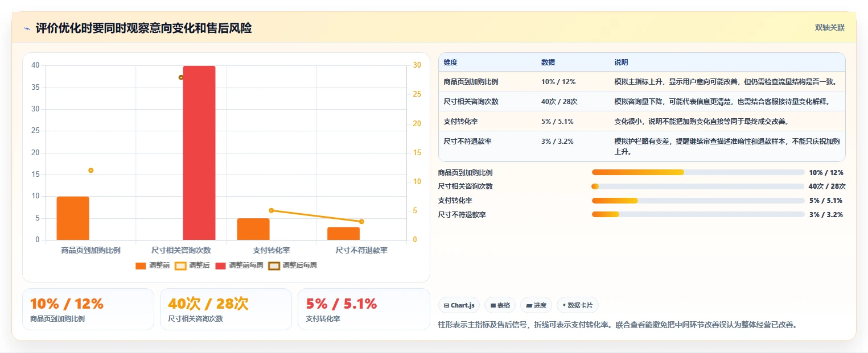Open the 5% / 5.1% 支付转化率 data card
This screenshot has width=868, height=353.
364,309
